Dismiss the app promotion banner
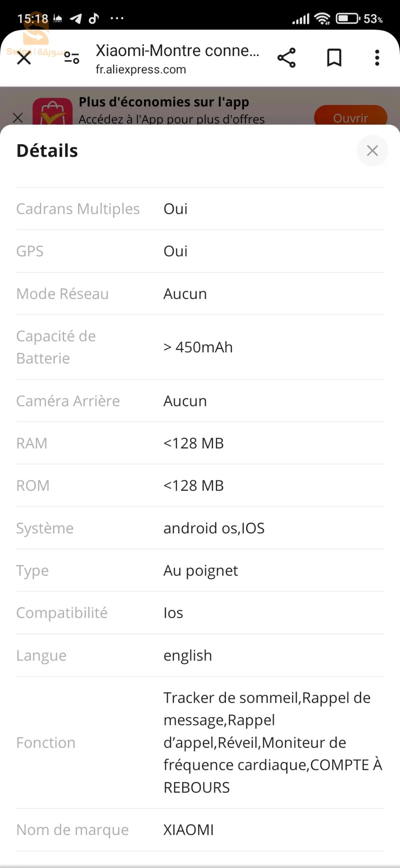Image resolution: width=400 pixels, height=868 pixels. pos(18,118)
